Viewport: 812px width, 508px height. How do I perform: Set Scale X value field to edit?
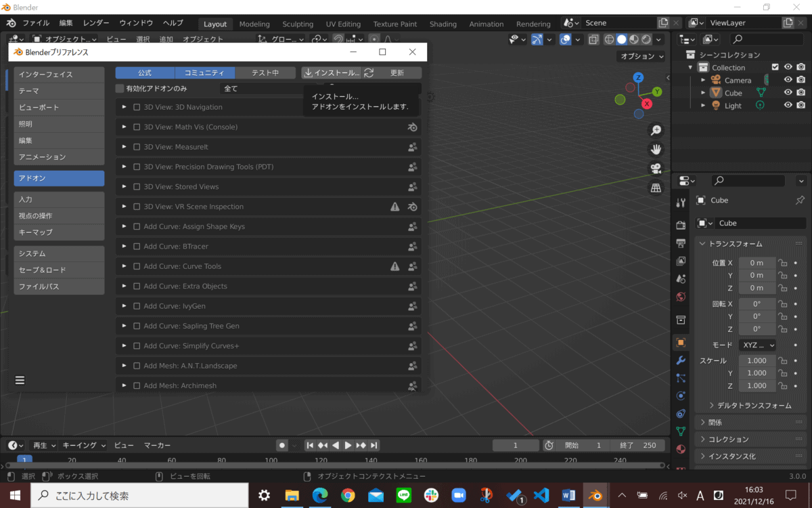757,360
